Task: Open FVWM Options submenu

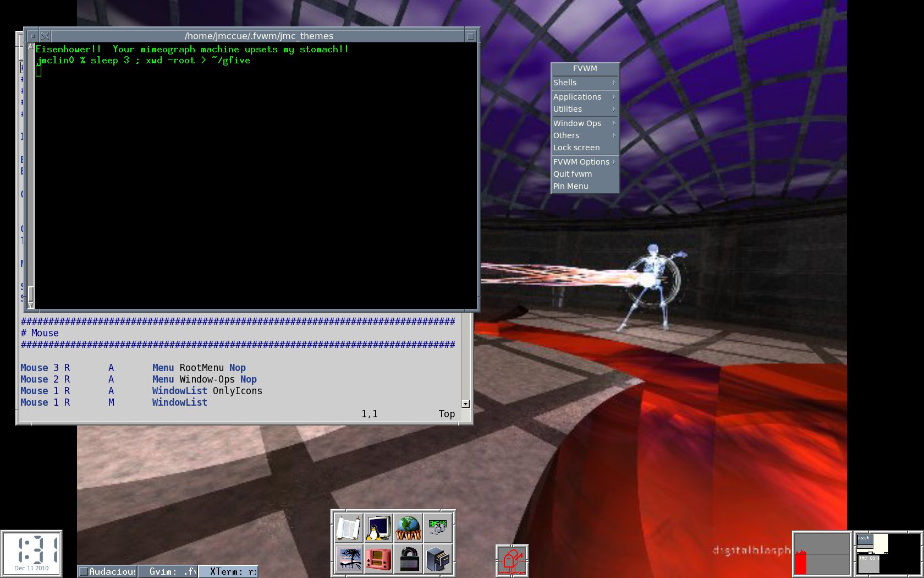Action: [x=585, y=162]
